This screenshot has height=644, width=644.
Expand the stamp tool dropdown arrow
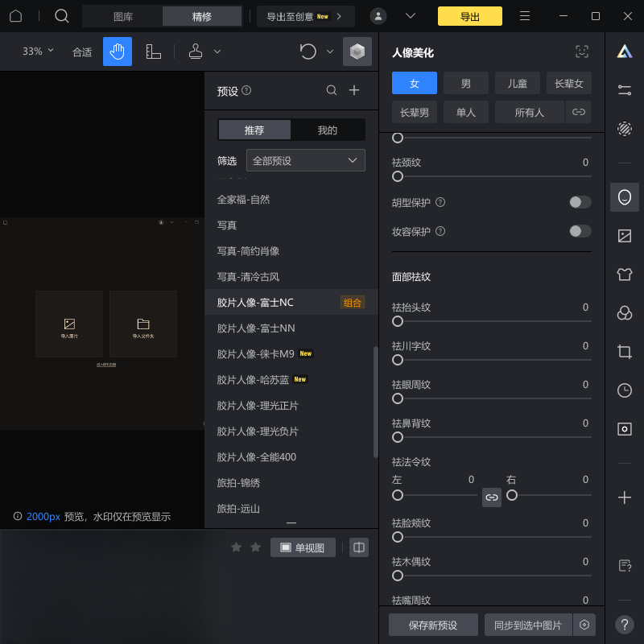(217, 52)
